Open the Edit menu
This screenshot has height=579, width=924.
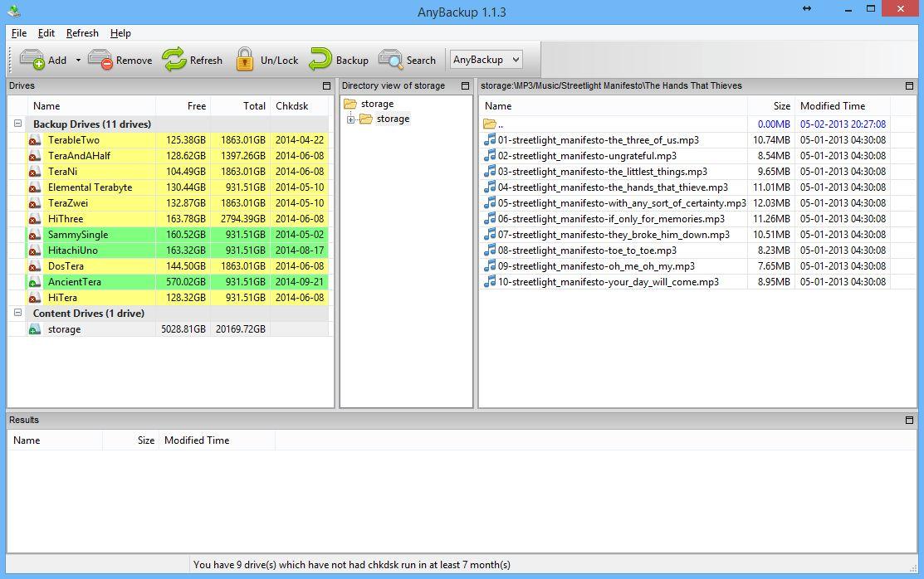tap(46, 33)
